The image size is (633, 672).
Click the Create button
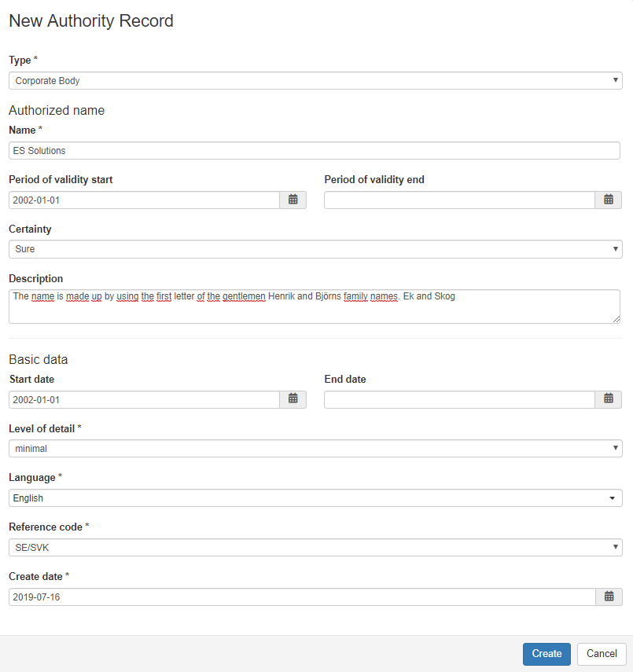(x=547, y=654)
